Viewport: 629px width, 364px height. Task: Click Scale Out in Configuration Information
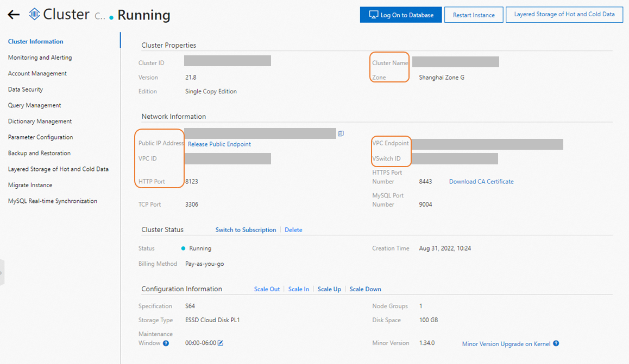coord(267,289)
